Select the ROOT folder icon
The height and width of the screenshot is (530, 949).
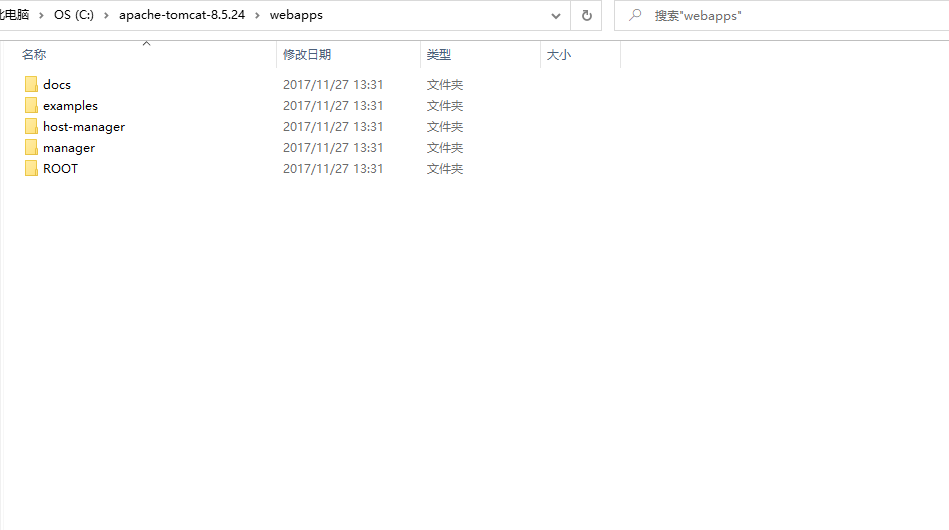pos(31,169)
